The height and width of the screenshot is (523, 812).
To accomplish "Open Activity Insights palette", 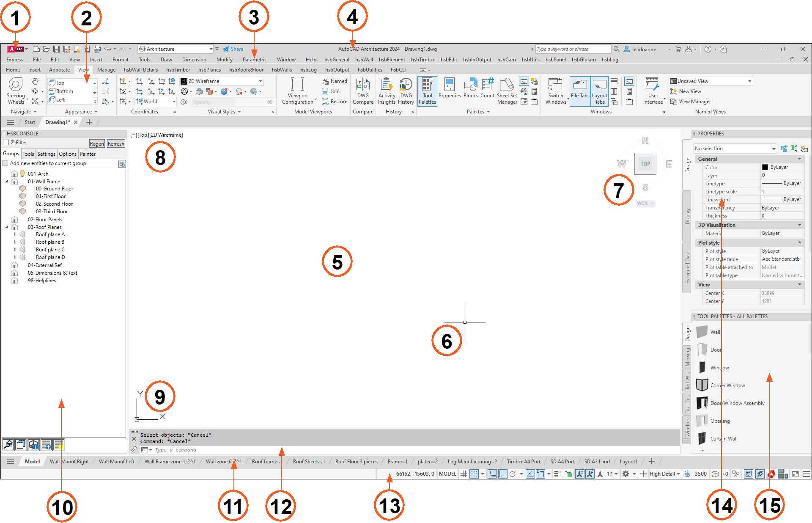I will 387,91.
